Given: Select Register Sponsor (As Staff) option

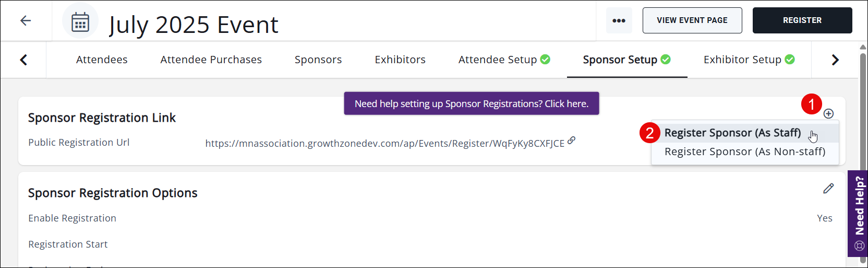Looking at the screenshot, I should click(732, 133).
